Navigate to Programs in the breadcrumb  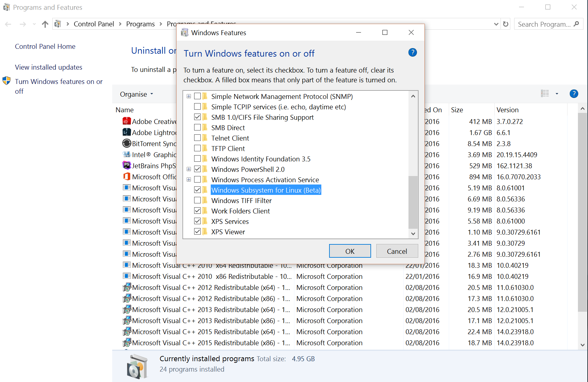coord(140,24)
